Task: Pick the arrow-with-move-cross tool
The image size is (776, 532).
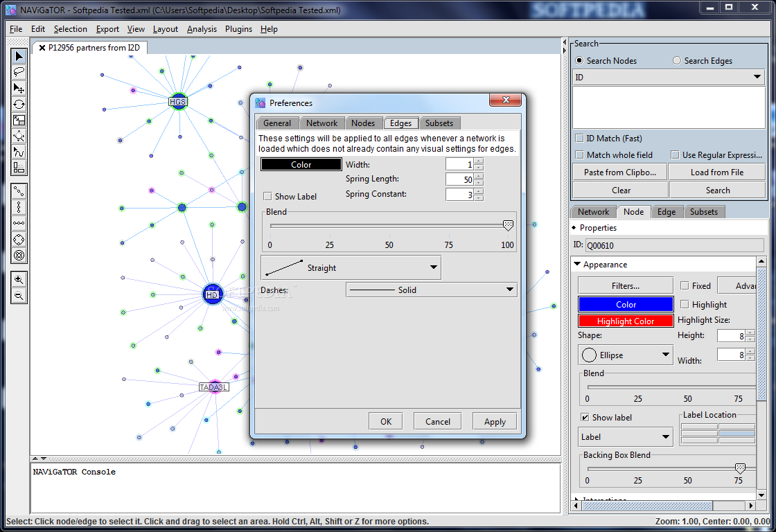Action: coord(19,88)
